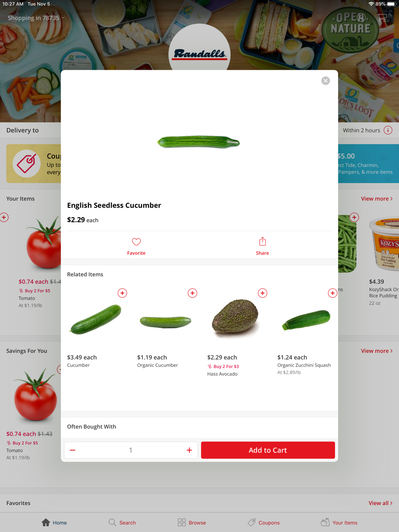
Task: Open the shopping cart icon
Action: click(382, 18)
